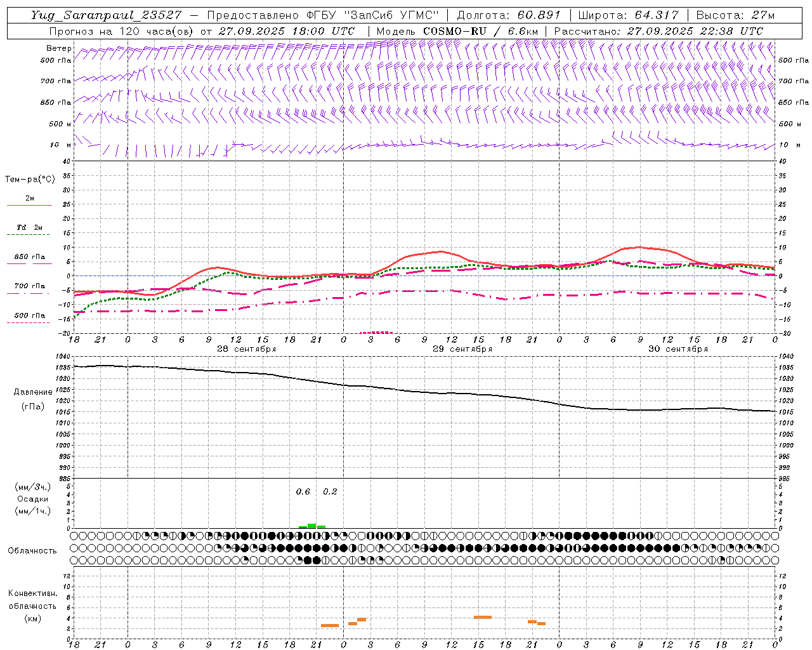This screenshot has height=650, width=812.
Task: Click the 28 сентября date label
Action: click(246, 349)
